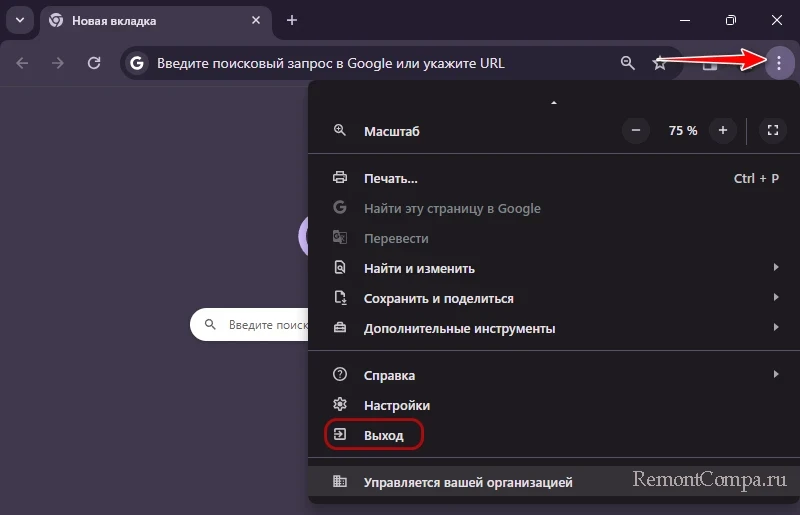Image resolution: width=800 pixels, height=515 pixels.
Task: Open a new tab with the plus button
Action: click(292, 20)
